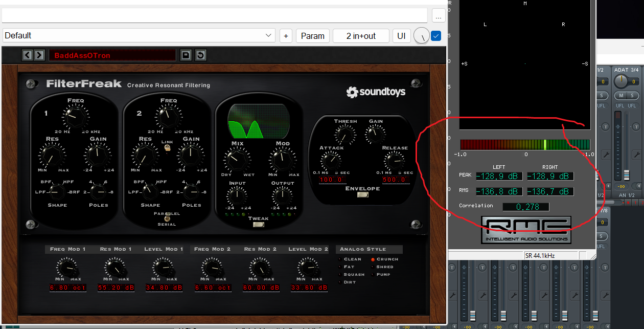Image resolution: width=644 pixels, height=329 pixels.
Task: Select the Pump analog style
Action: click(x=382, y=274)
